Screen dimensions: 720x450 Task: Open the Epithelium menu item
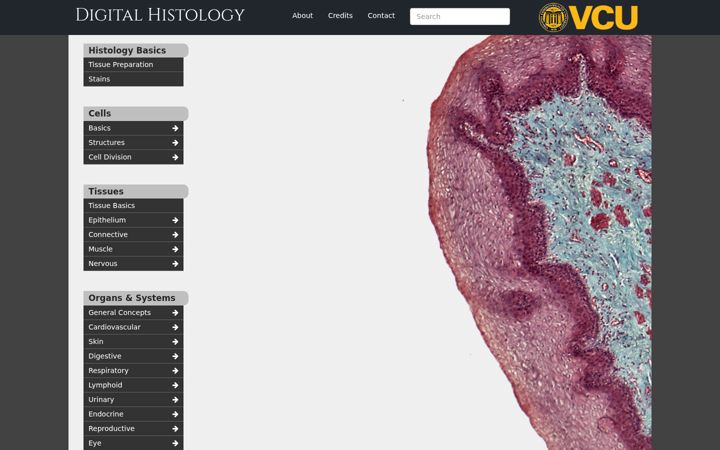tap(133, 220)
